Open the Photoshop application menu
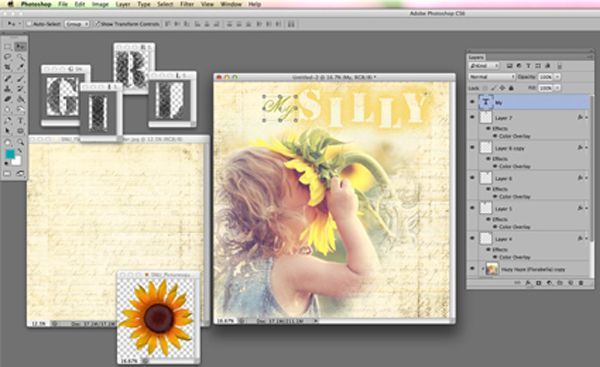 point(36,4)
